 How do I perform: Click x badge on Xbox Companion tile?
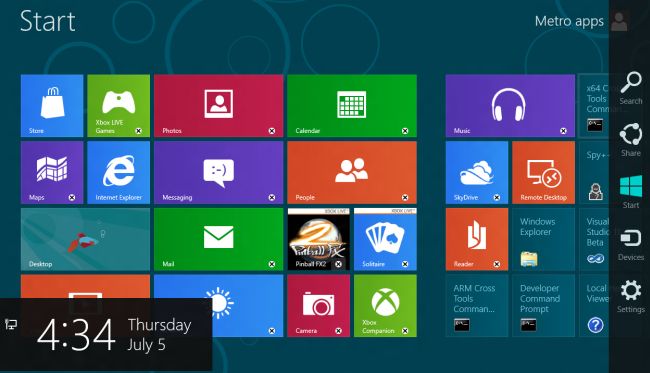405,331
